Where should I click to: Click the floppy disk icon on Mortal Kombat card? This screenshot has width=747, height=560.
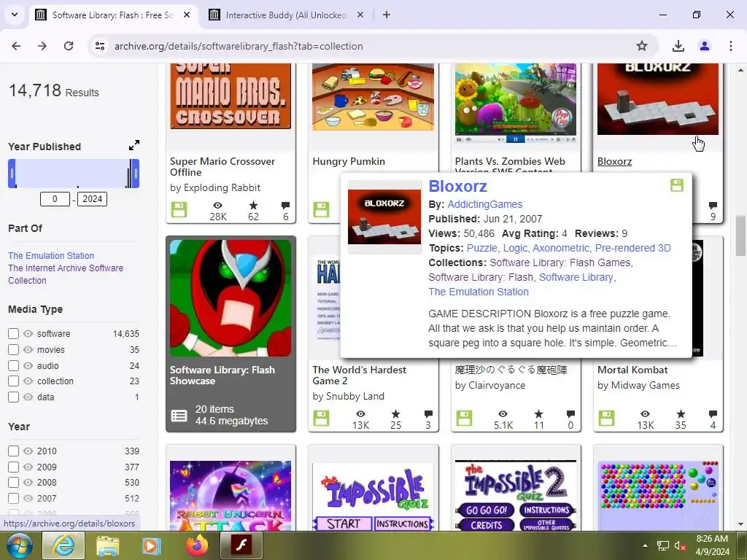[606, 418]
